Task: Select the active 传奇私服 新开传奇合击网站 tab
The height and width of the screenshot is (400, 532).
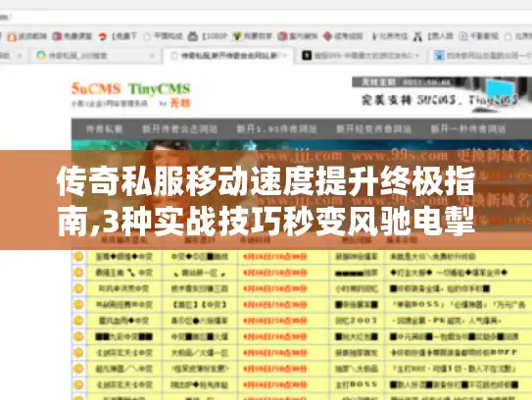Action: [229, 55]
